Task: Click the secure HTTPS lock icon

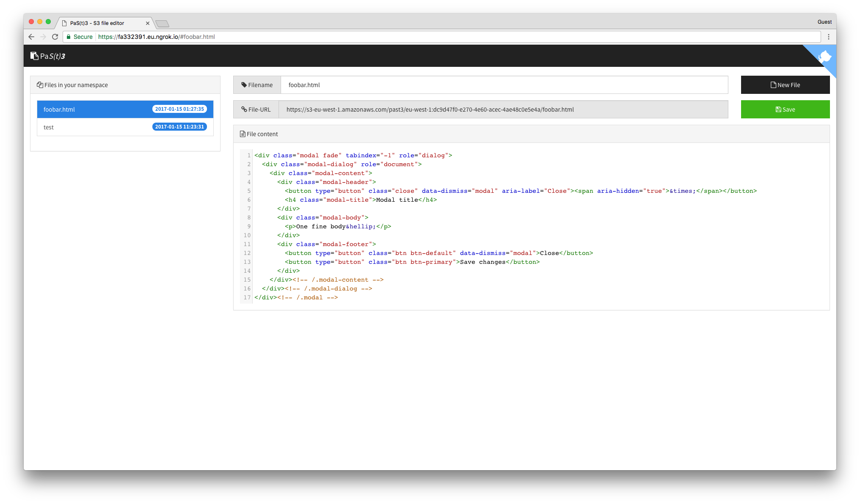Action: pyautogui.click(x=70, y=36)
